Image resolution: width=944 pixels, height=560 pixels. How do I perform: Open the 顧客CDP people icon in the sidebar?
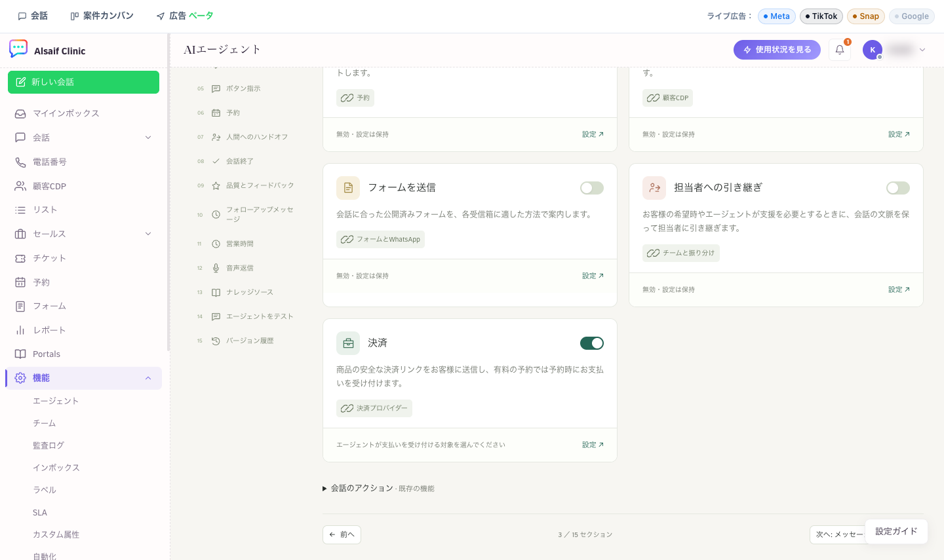(20, 186)
